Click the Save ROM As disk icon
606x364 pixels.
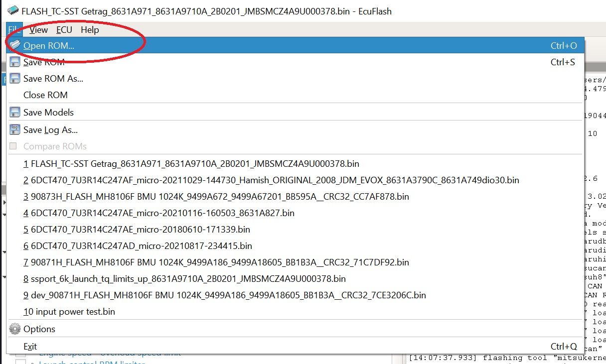coord(15,79)
